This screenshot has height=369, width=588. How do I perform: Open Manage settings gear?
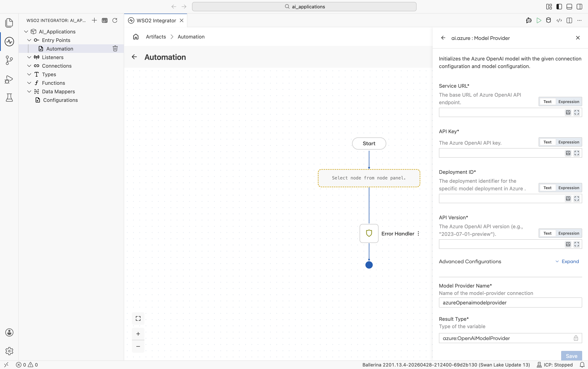9,351
